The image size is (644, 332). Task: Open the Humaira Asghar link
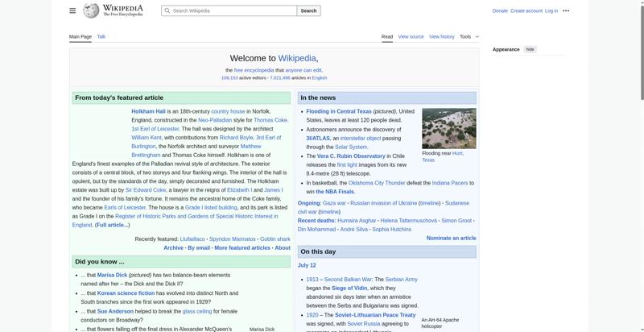(357, 221)
